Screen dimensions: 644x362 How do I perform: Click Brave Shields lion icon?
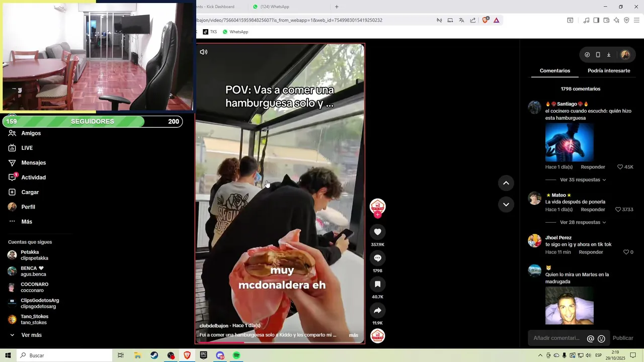click(485, 20)
